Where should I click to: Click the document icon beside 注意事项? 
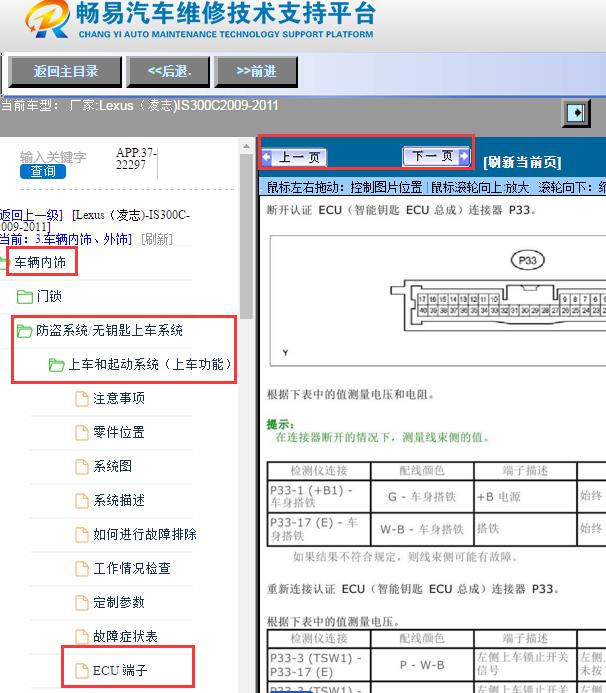click(x=82, y=399)
